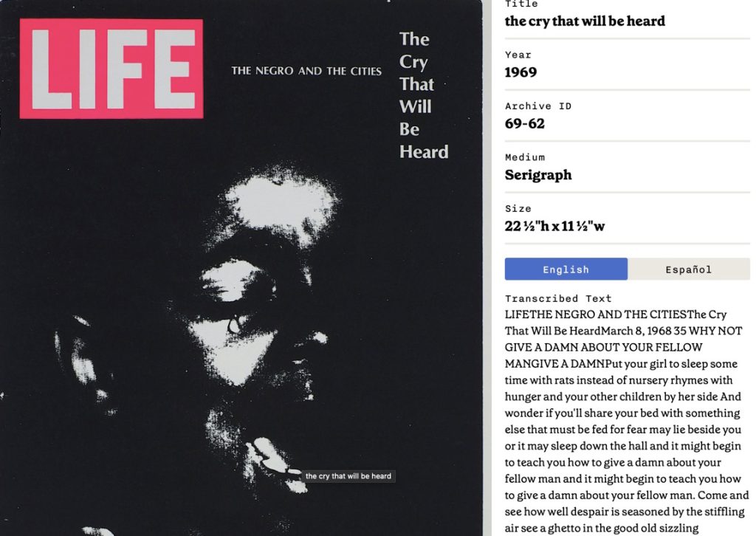The height and width of the screenshot is (536, 756).
Task: Switch to the Español tab
Action: point(689,269)
